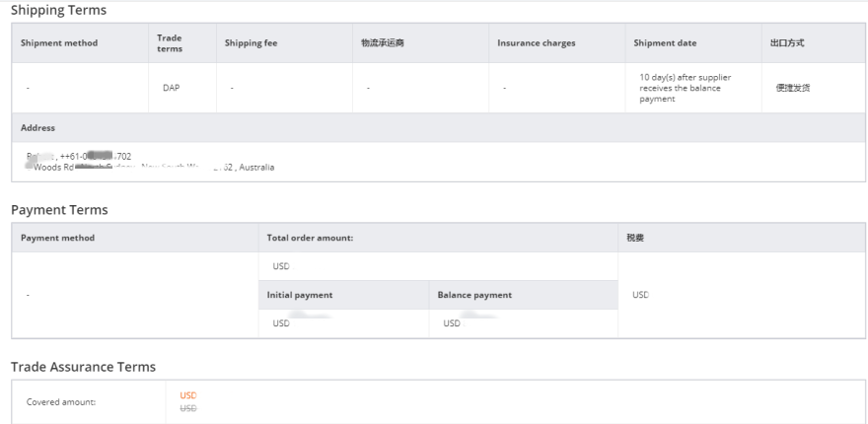Click the Shipping Terms heading
Viewport: 868px width, 424px height.
coord(58,10)
